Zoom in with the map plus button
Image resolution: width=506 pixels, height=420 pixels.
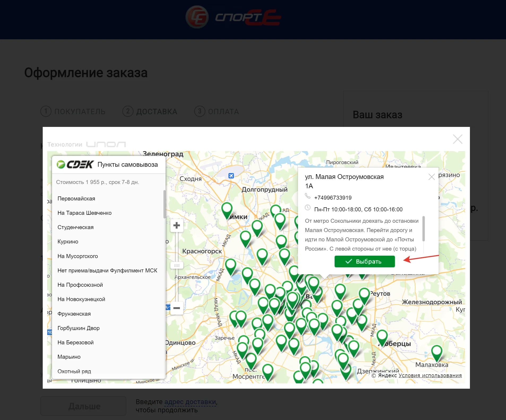(176, 226)
